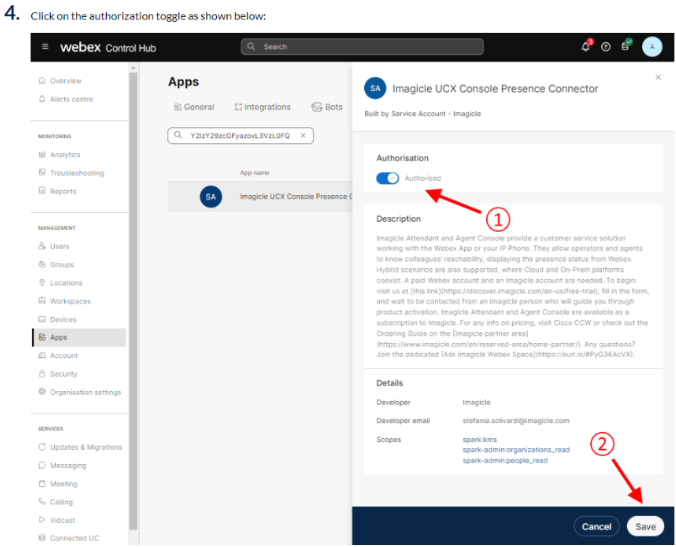Clear the app search field text
This screenshot has height=547, width=676.
pyautogui.click(x=304, y=135)
